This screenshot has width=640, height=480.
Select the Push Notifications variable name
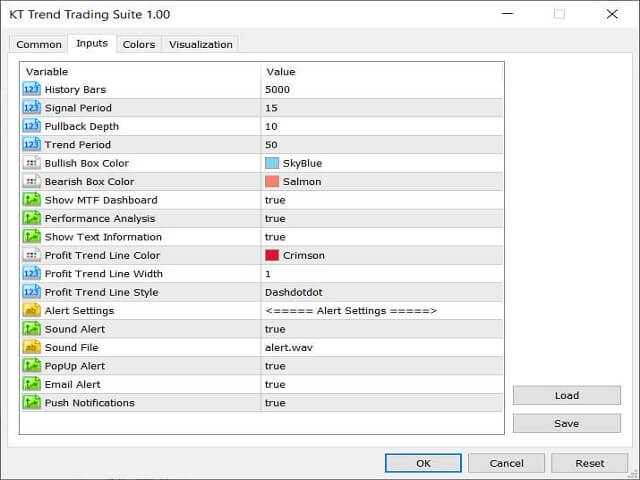pyautogui.click(x=89, y=403)
